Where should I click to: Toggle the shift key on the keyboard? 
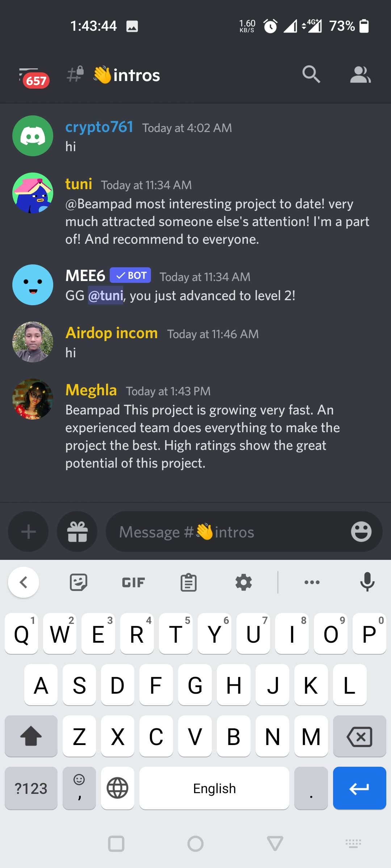(x=31, y=736)
